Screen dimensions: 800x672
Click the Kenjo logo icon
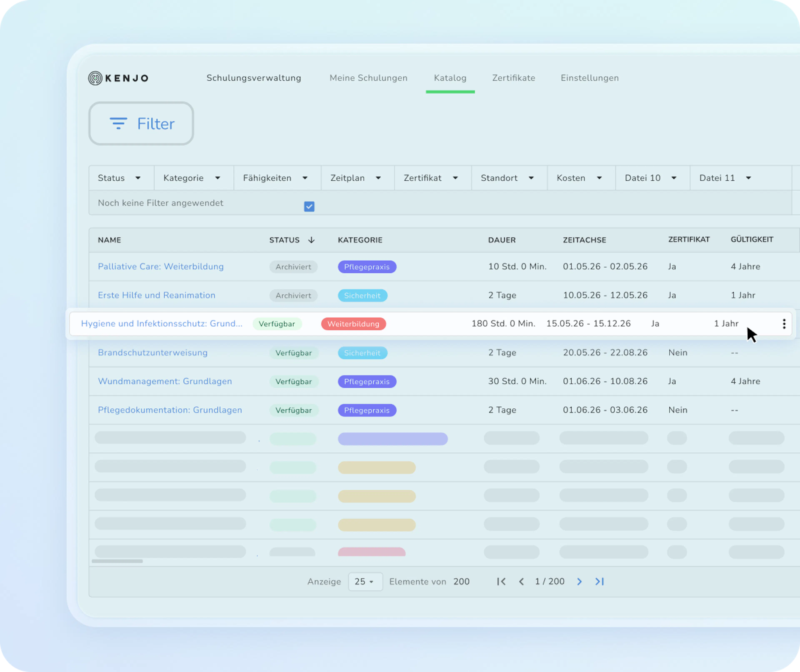coord(95,78)
